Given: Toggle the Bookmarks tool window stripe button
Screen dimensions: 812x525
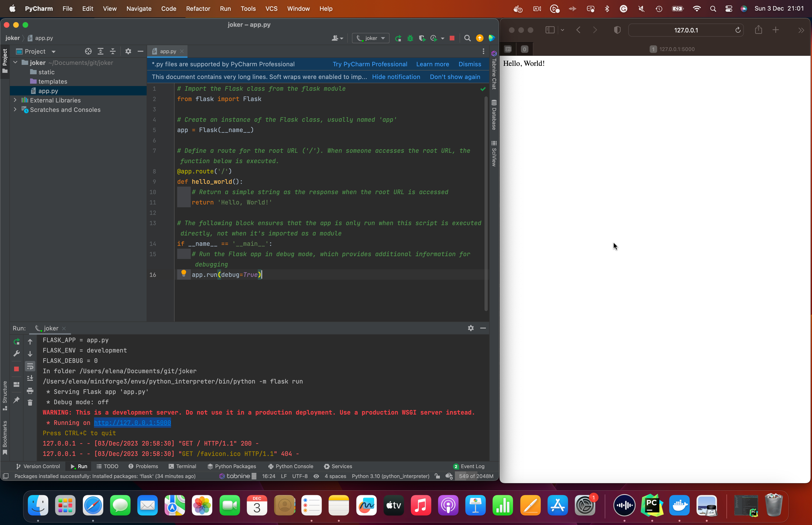Looking at the screenshot, I should (5, 438).
